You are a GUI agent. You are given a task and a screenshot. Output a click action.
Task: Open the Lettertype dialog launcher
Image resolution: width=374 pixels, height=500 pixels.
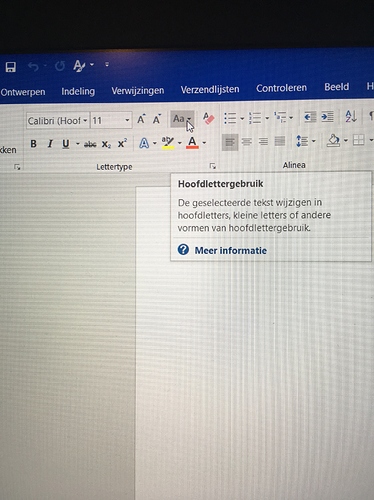(213, 166)
